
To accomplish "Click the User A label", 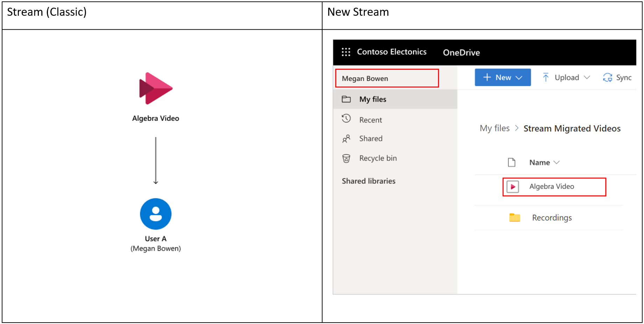I will 156,239.
